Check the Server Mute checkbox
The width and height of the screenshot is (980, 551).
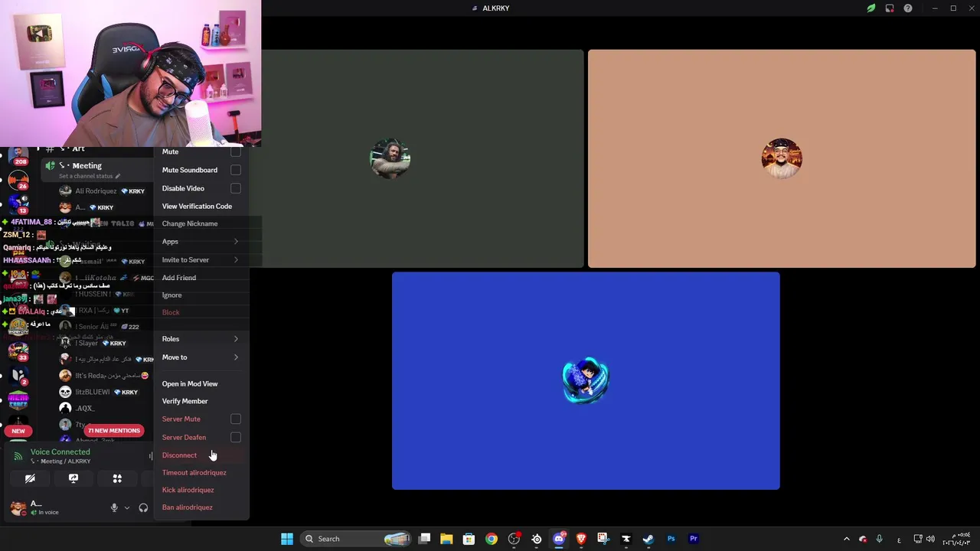pyautogui.click(x=236, y=419)
